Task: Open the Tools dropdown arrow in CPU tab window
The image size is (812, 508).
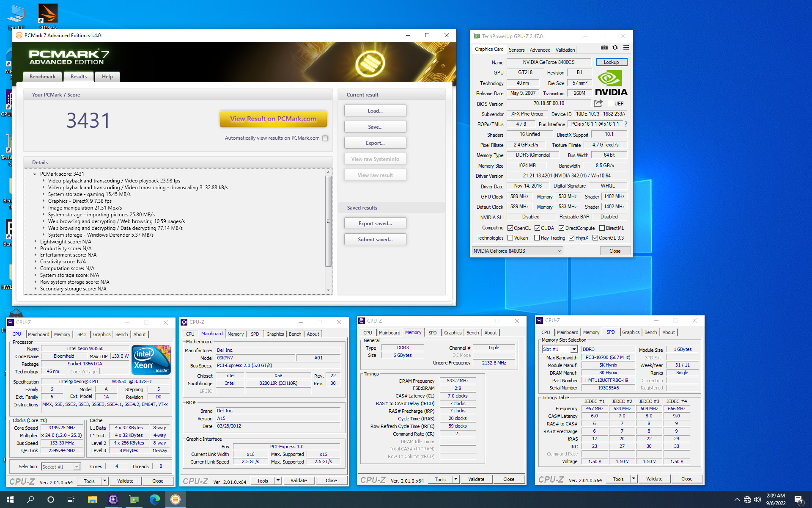Action: pyautogui.click(x=104, y=481)
